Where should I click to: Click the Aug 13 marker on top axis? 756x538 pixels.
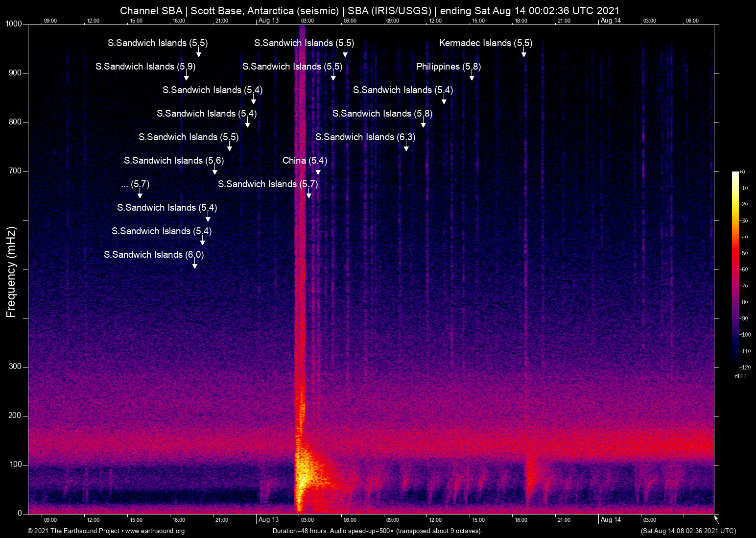[x=268, y=21]
